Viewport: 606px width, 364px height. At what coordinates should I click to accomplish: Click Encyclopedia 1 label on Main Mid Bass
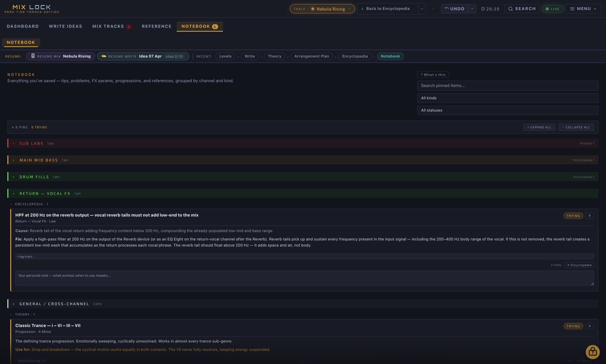[583, 160]
